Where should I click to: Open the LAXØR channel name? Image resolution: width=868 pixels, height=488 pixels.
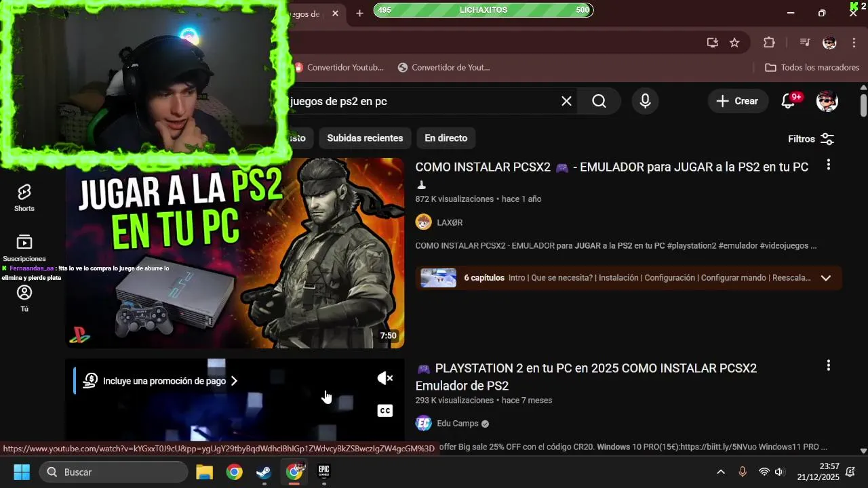click(450, 222)
